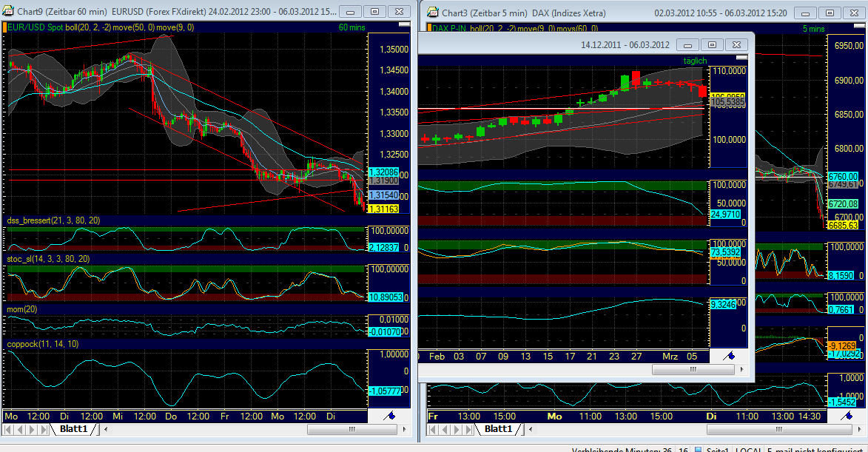Click the previous-sheet arrow icon in the DAX tab bar
This screenshot has width=868, height=452.
445,429
